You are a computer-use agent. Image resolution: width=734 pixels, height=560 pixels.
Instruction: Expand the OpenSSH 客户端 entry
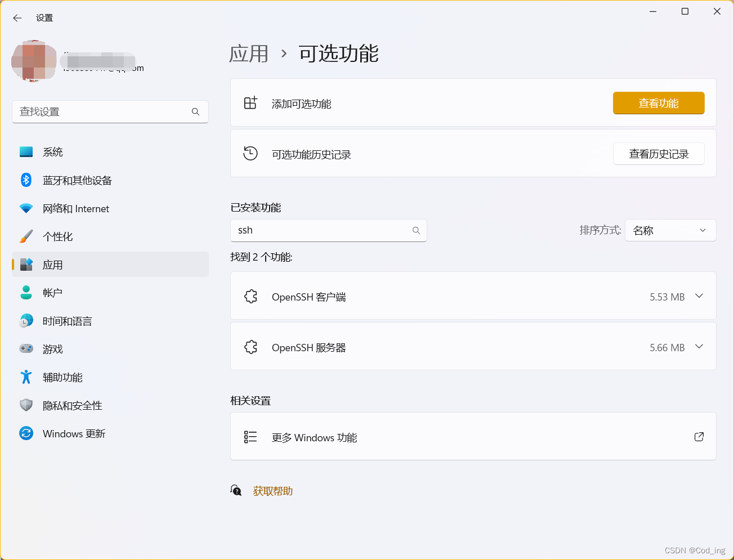click(700, 295)
